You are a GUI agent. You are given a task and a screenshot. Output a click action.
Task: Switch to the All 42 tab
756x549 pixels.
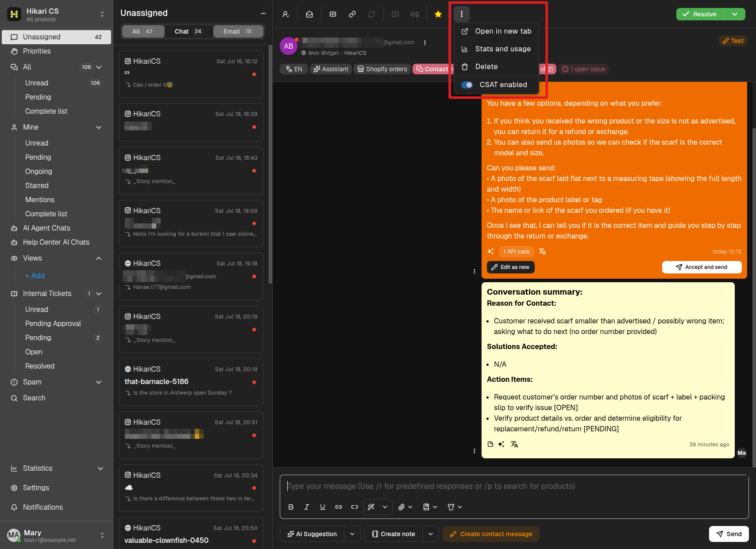[143, 31]
